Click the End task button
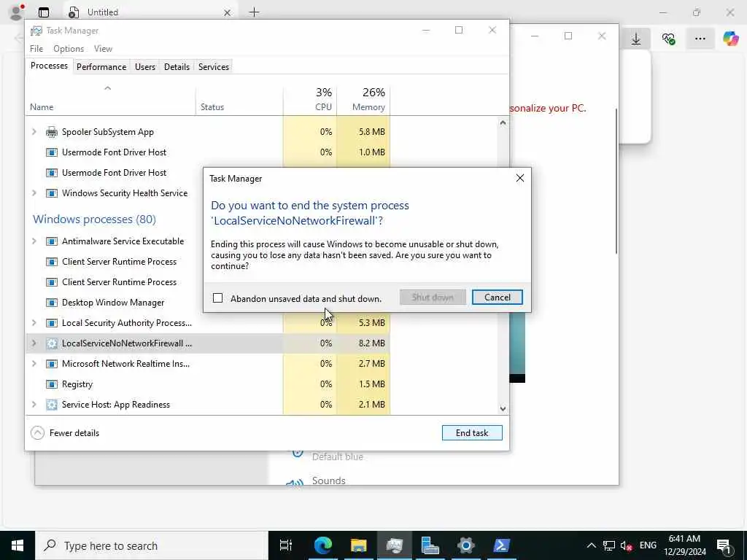 pos(472,432)
